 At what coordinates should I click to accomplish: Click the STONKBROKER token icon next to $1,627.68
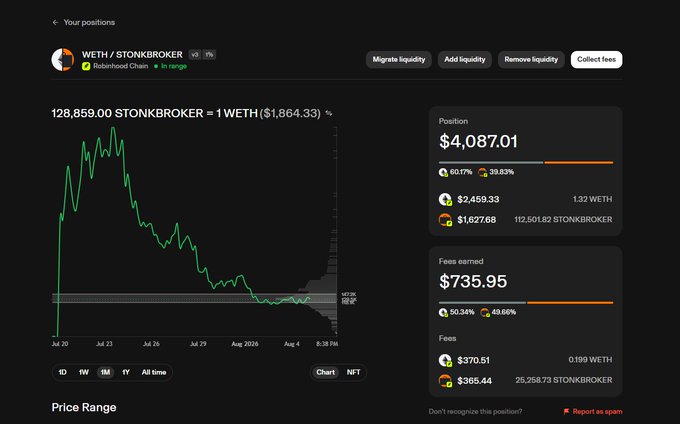445,220
